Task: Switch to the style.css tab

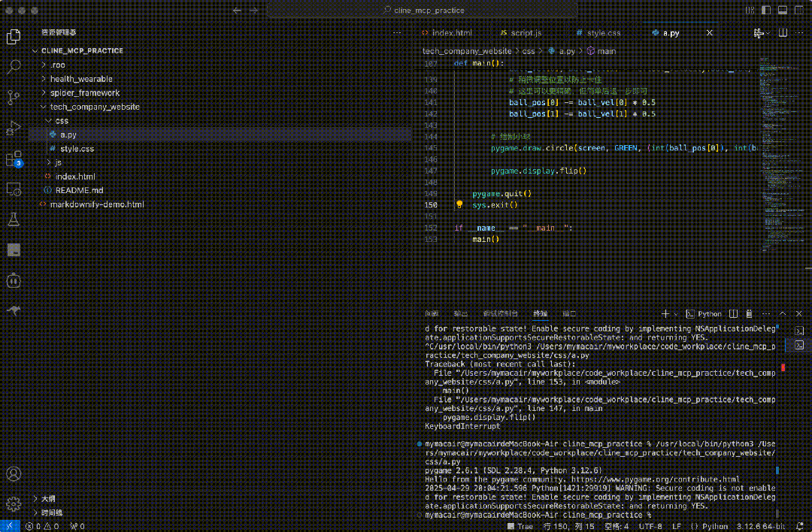Action: click(x=603, y=33)
